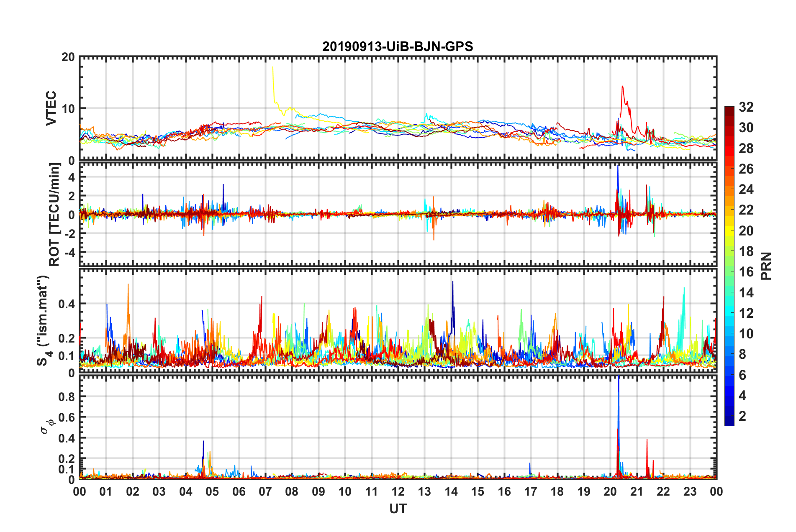The height and width of the screenshot is (532, 796).
Task: Click colorbar tick label 30
Action: point(746,128)
